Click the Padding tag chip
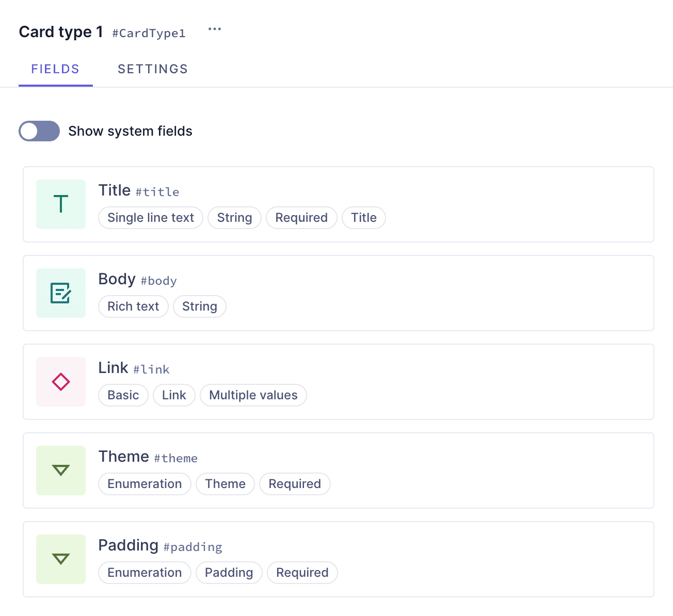This screenshot has height=616, width=673. (x=229, y=573)
